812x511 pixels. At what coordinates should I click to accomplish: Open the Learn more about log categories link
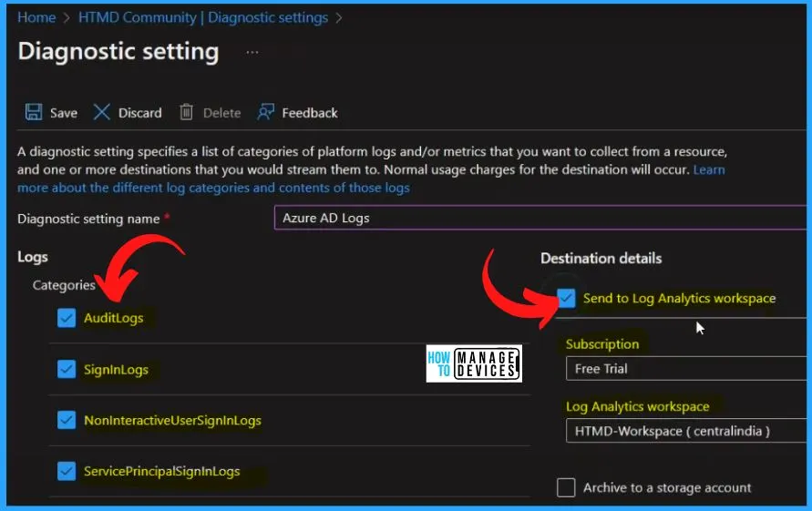pyautogui.click(x=213, y=188)
